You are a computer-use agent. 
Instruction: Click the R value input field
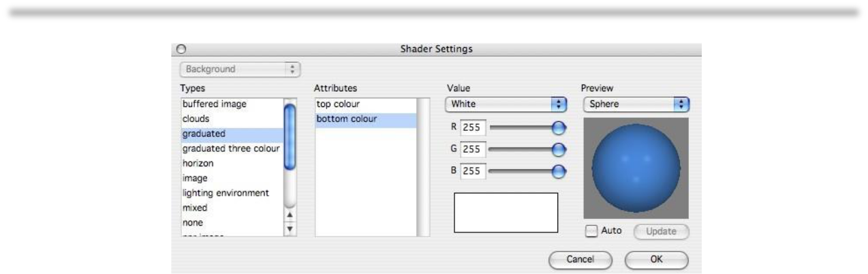pyautogui.click(x=472, y=127)
